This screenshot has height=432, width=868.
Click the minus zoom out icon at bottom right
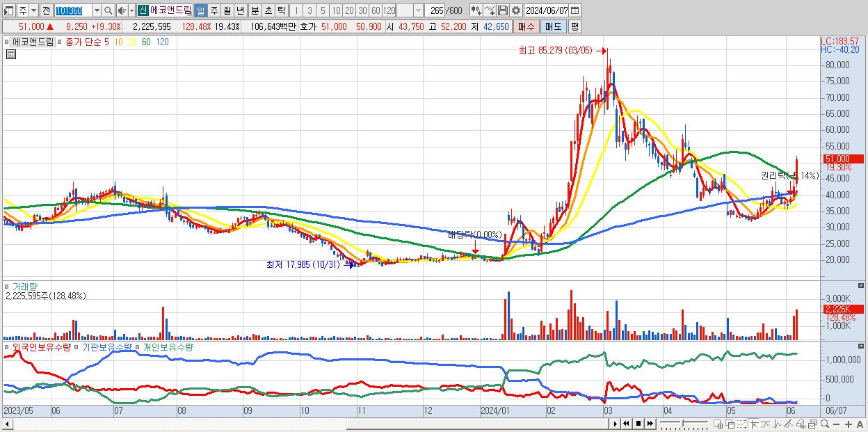coord(837,424)
